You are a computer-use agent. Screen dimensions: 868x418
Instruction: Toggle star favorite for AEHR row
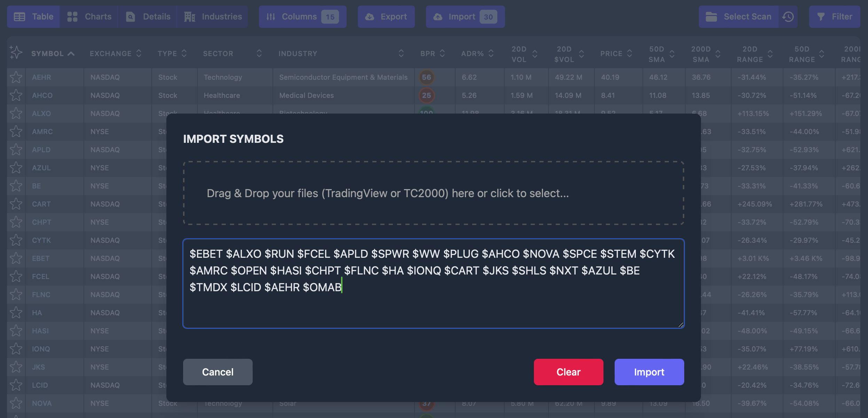point(16,77)
